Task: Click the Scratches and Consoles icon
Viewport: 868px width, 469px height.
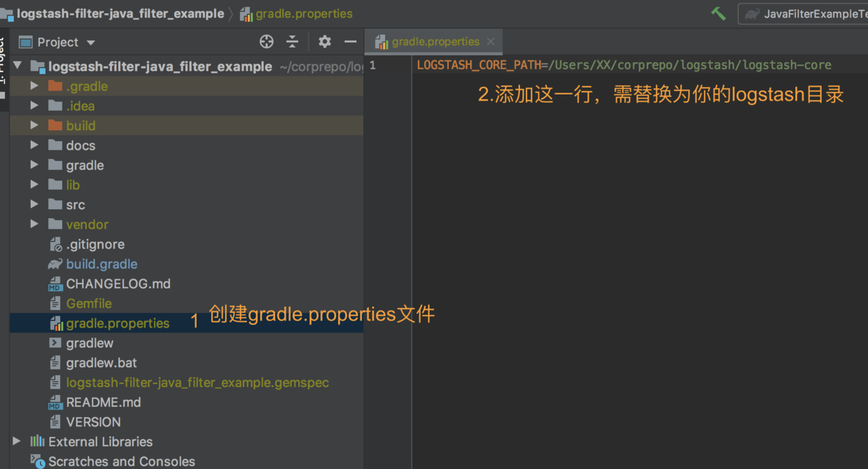Action: coord(37,461)
